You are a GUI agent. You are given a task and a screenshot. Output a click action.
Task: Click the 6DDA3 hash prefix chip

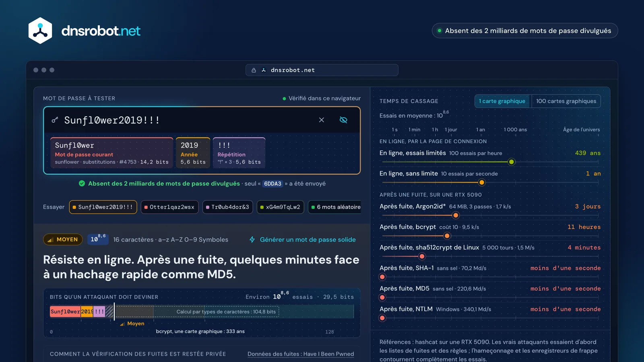pyautogui.click(x=272, y=183)
